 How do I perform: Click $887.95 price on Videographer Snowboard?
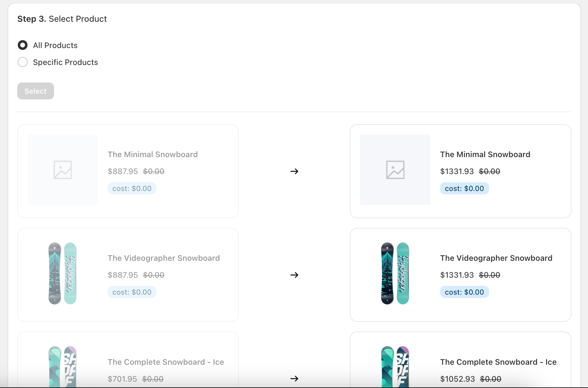click(x=123, y=275)
